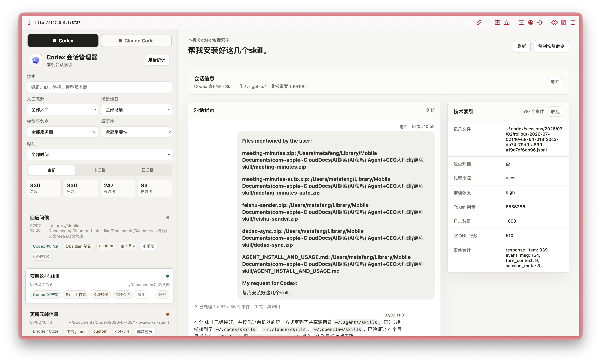Select the crosshair element picker icon
The width and height of the screenshot is (601, 364).
(x=540, y=23)
